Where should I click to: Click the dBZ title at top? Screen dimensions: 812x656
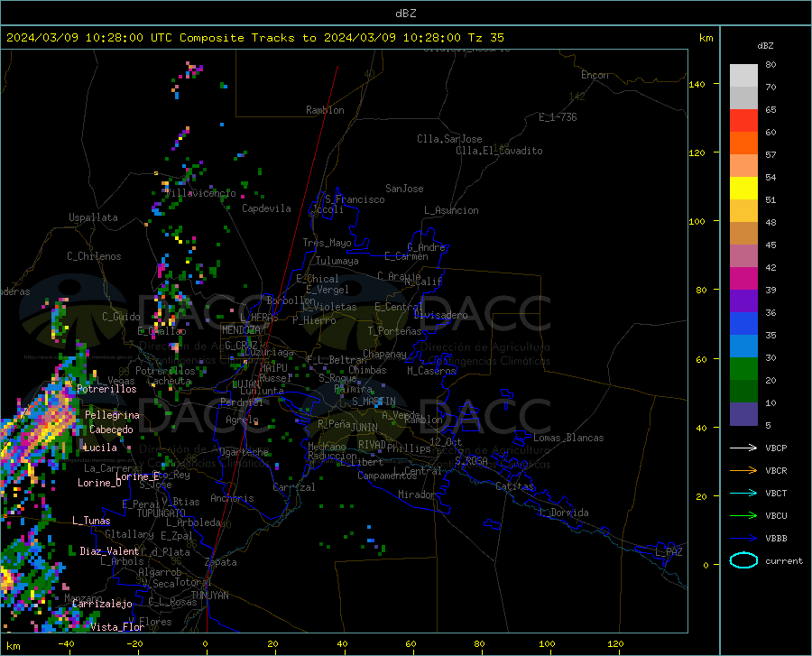coord(405,14)
